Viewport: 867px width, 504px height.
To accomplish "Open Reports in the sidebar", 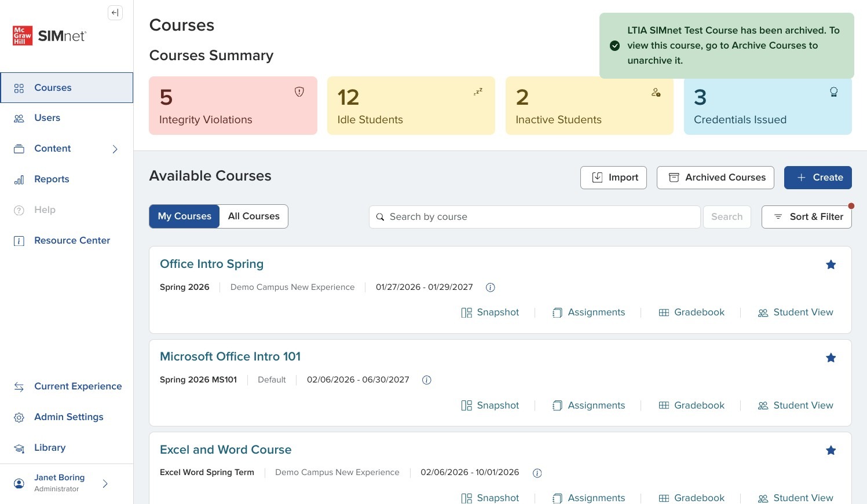I will click(67, 179).
